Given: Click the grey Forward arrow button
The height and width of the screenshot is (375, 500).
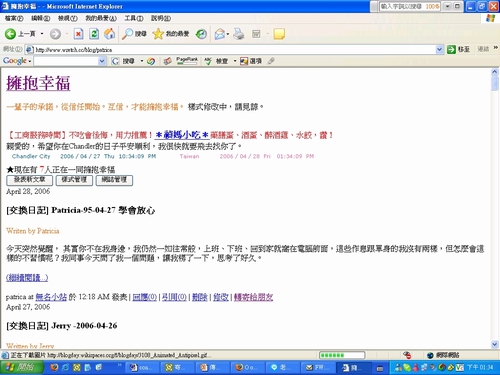Looking at the screenshot, I should [55, 34].
